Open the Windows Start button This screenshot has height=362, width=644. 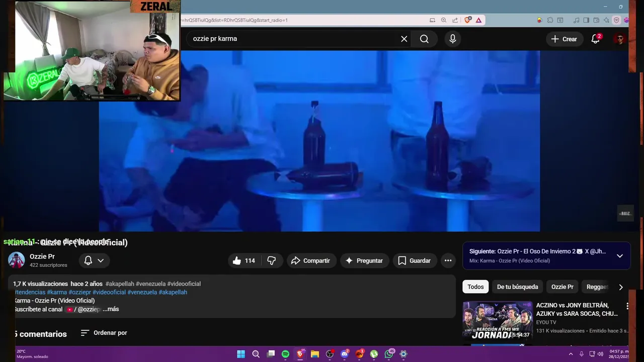241,354
